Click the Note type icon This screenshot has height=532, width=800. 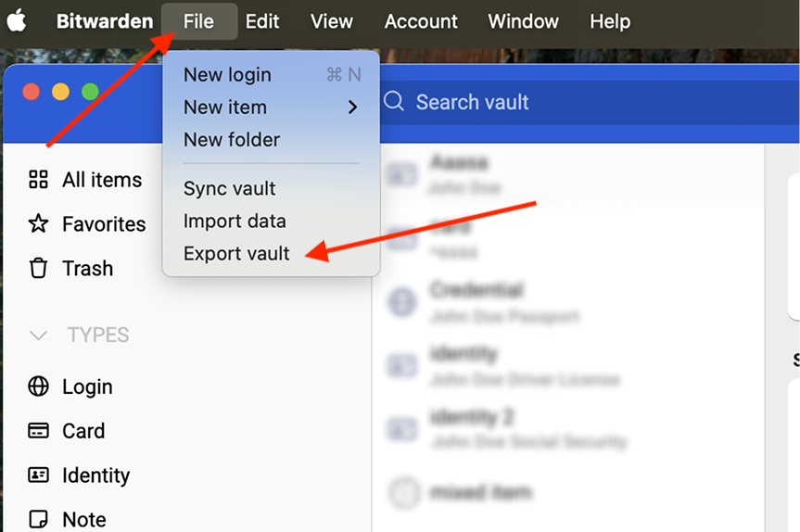38,519
